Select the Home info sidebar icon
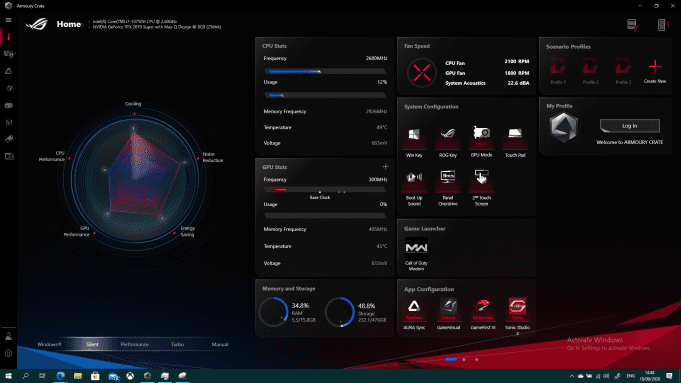 tap(8, 37)
